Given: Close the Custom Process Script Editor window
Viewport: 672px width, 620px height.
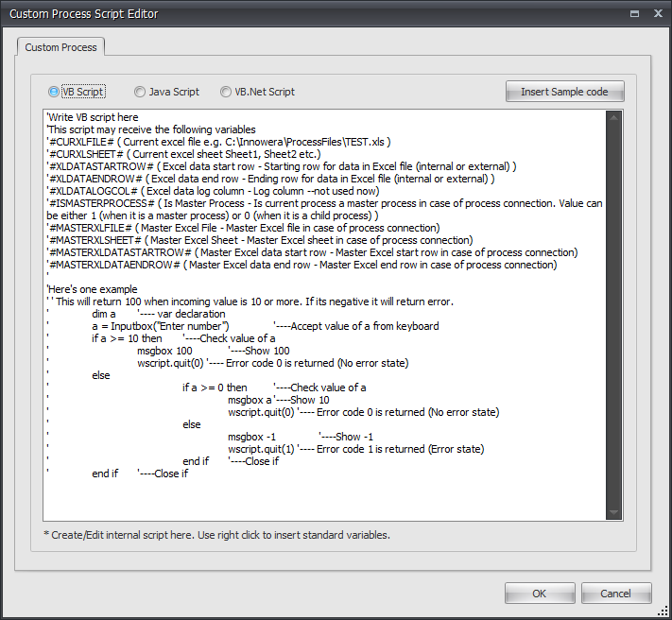Looking at the screenshot, I should click(654, 13).
